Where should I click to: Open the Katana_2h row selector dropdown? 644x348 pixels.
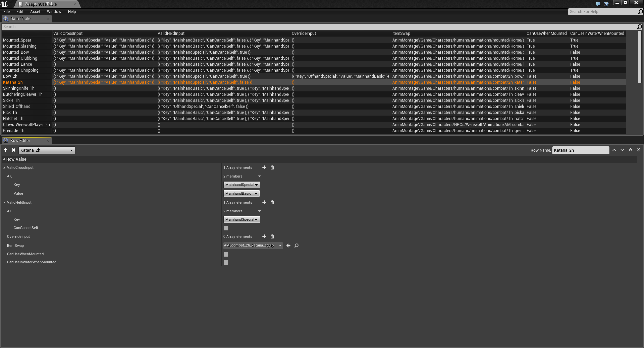47,150
